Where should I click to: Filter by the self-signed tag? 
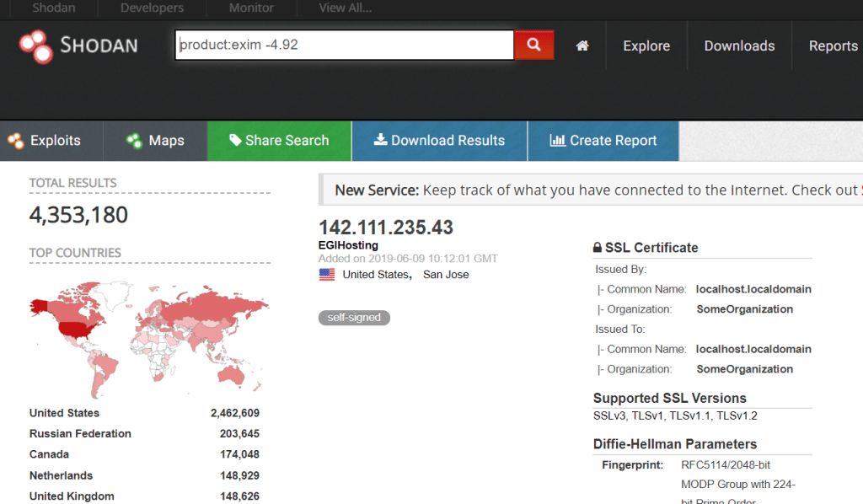[354, 318]
